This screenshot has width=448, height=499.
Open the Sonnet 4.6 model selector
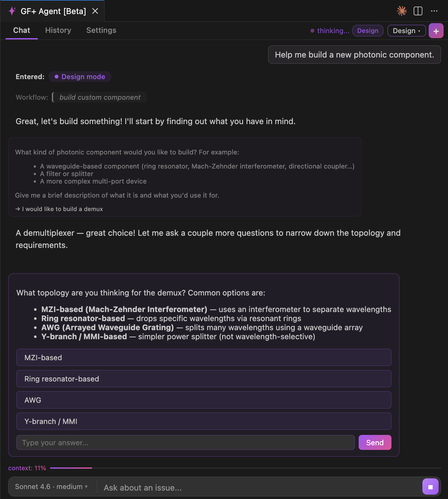pos(52,486)
